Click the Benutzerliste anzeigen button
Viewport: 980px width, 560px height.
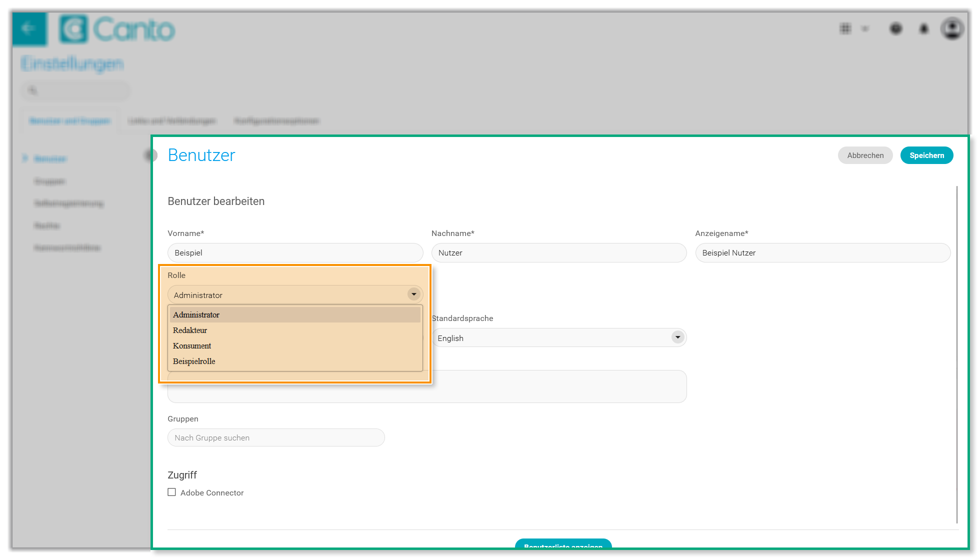[563, 543]
